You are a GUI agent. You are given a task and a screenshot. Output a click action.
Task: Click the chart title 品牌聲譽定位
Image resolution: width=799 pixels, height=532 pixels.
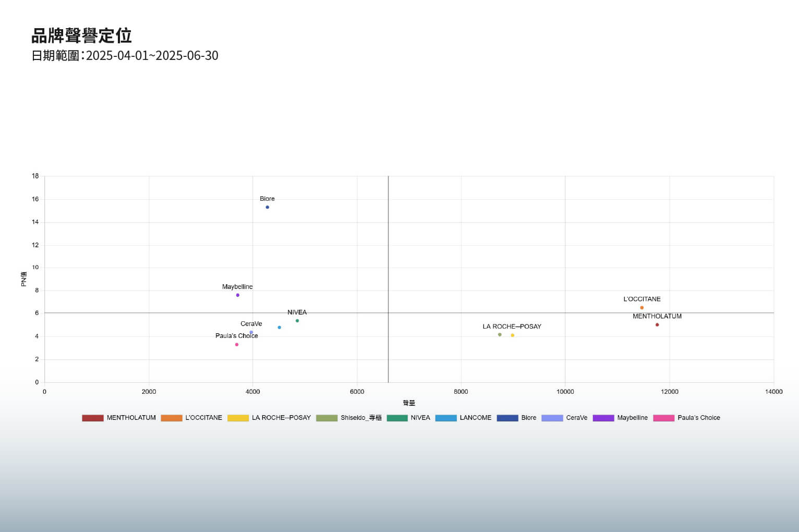click(81, 35)
